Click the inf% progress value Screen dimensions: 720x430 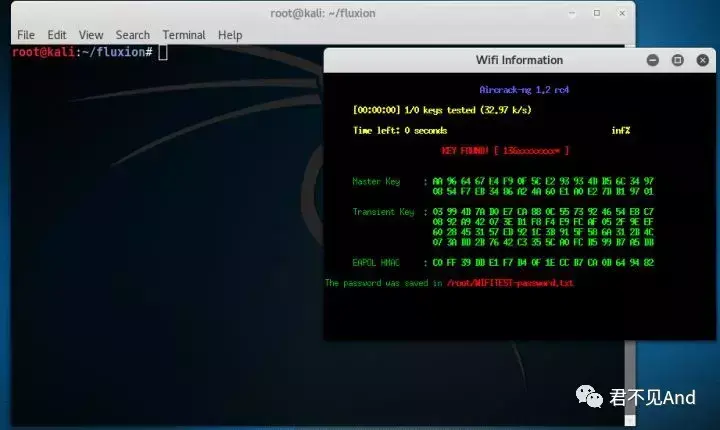pos(620,130)
